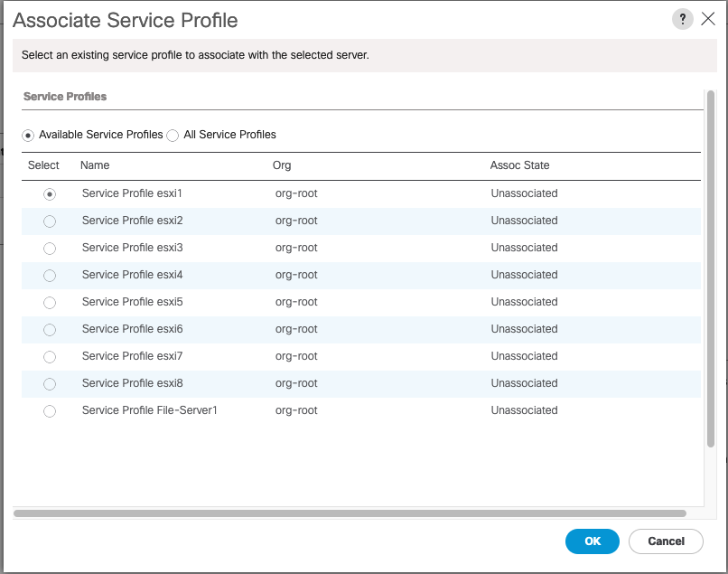Image resolution: width=728 pixels, height=574 pixels.
Task: Close the Associate Service Profile dialog
Action: [x=708, y=20]
